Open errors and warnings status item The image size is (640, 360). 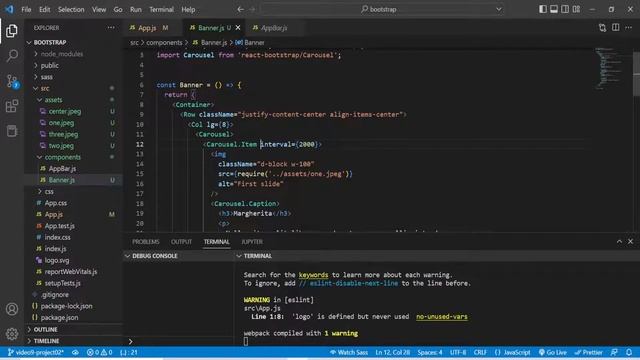point(100,352)
